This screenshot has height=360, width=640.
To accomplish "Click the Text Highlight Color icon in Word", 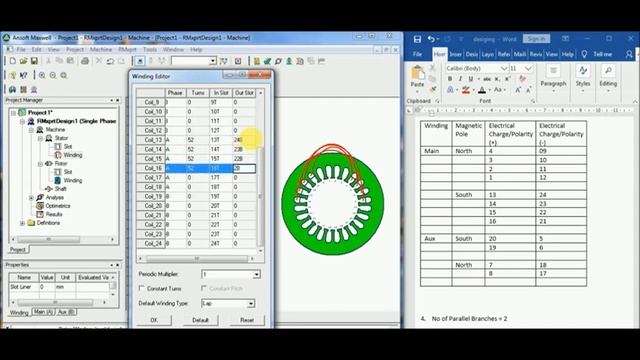I will (x=465, y=90).
